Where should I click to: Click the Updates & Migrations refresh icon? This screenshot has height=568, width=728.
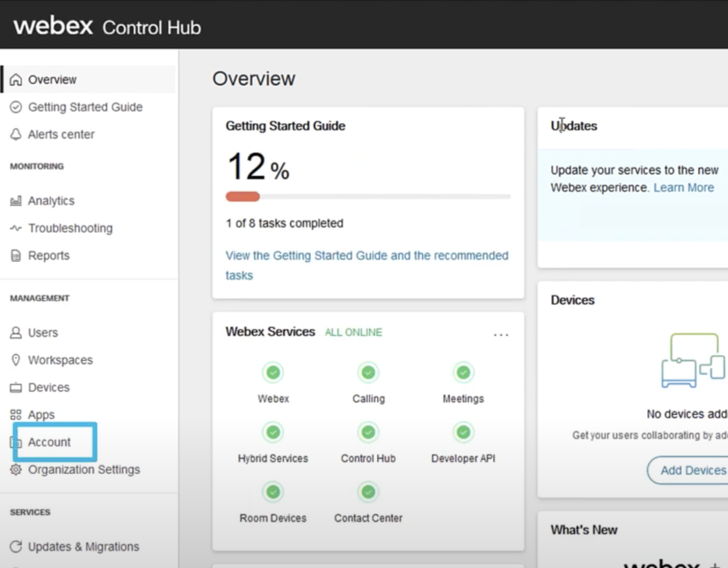16,547
